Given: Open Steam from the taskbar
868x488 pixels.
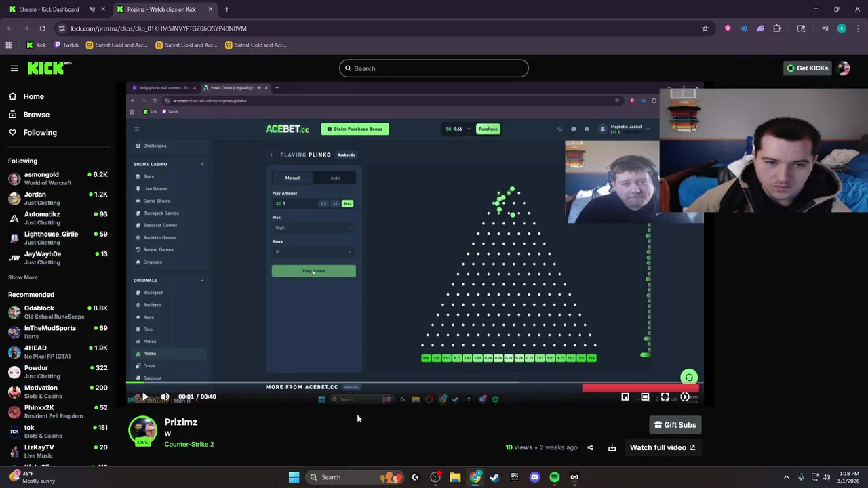Looking at the screenshot, I should (x=494, y=477).
